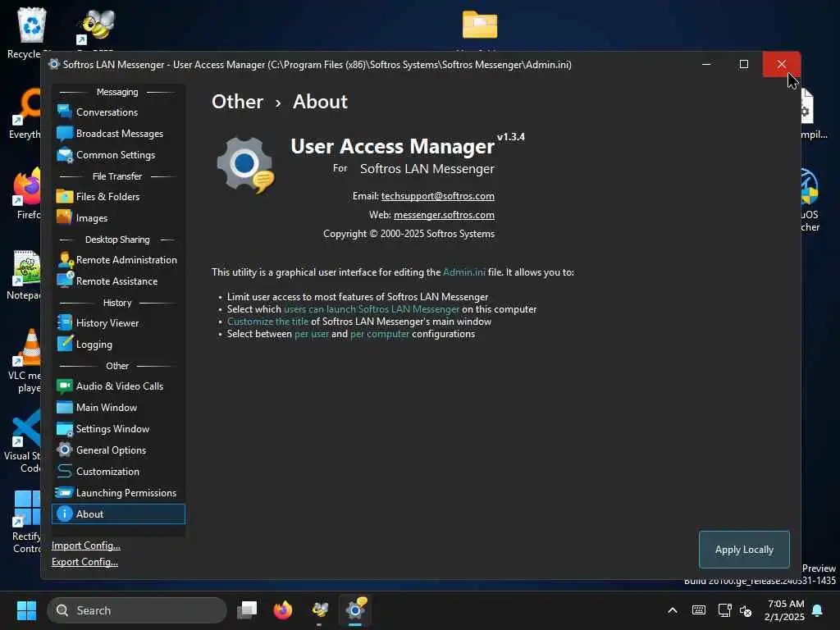Open Launching Permissions icon
The width and height of the screenshot is (840, 630).
[x=64, y=492]
